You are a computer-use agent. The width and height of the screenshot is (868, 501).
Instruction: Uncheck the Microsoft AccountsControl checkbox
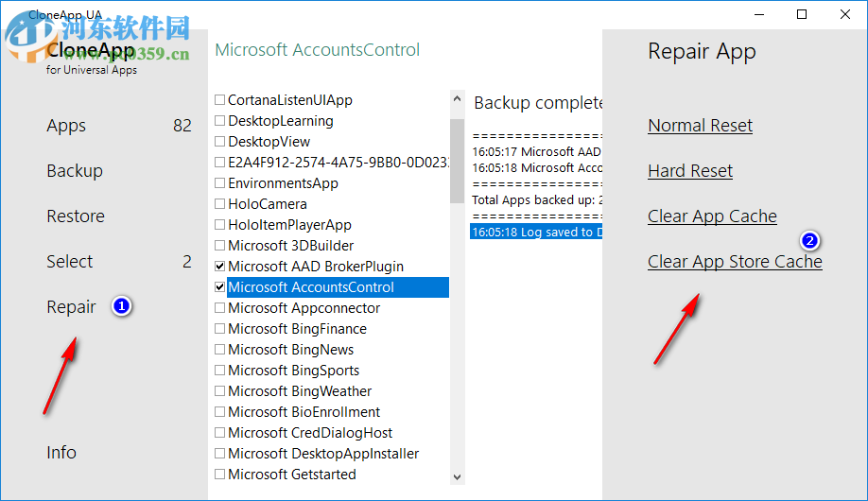click(x=220, y=287)
